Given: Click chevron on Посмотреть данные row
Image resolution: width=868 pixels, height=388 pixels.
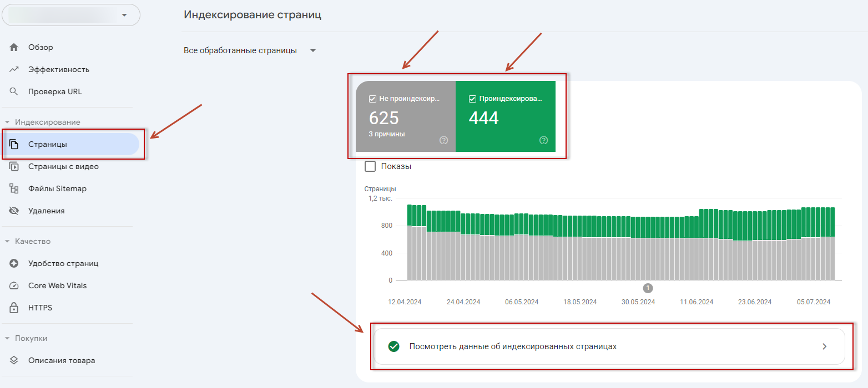Looking at the screenshot, I should [x=824, y=346].
